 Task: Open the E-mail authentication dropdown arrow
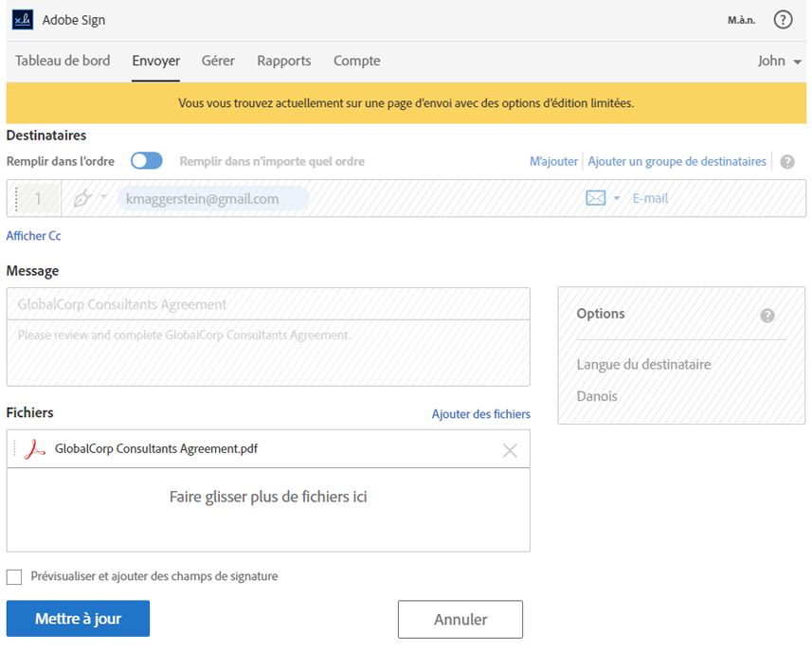click(616, 198)
